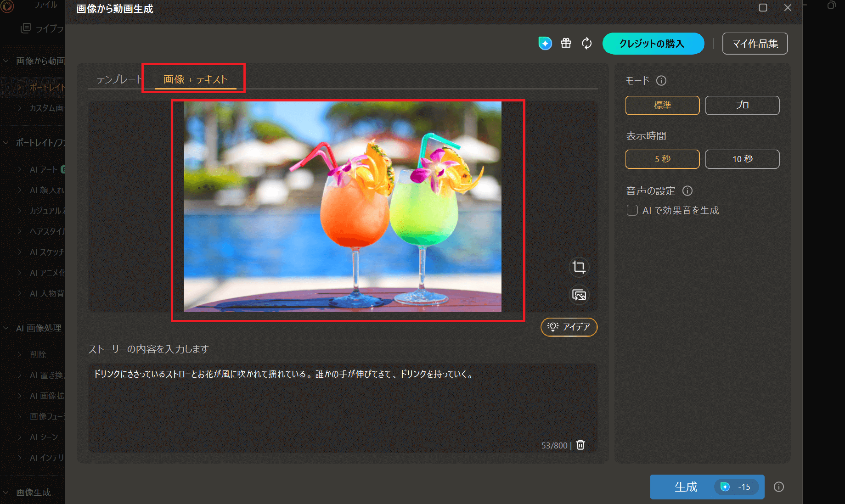
Task: Click the blue credit balance icon
Action: click(x=545, y=43)
